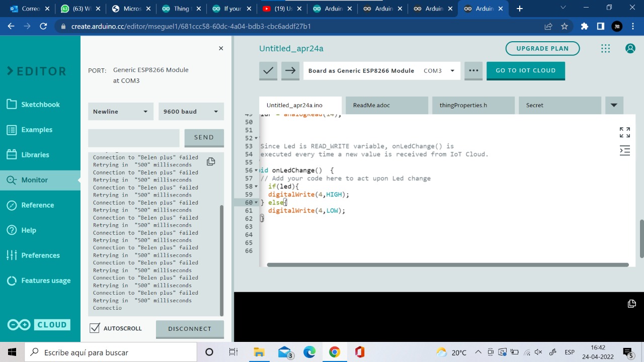This screenshot has height=362, width=644.
Task: Click the serial monitor message input field
Action: coord(134,138)
